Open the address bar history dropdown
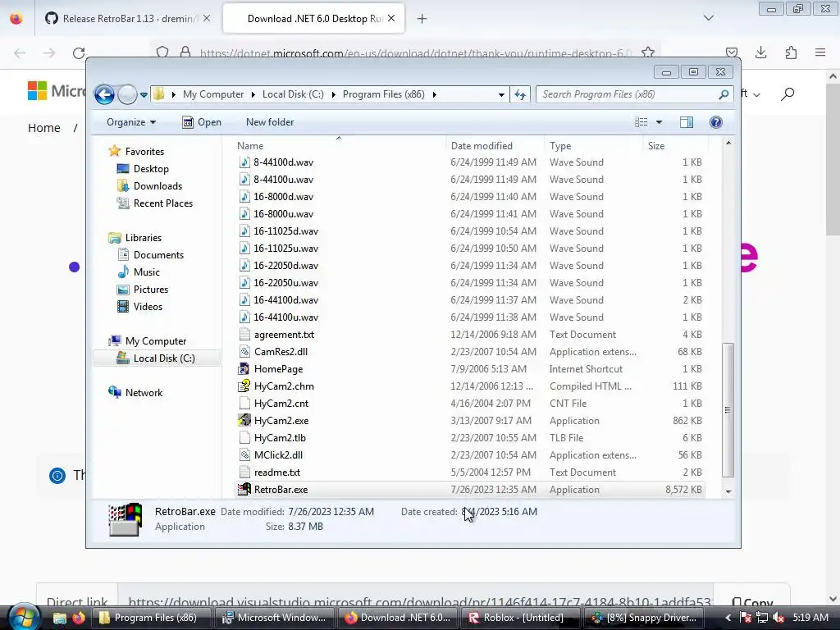 point(501,95)
